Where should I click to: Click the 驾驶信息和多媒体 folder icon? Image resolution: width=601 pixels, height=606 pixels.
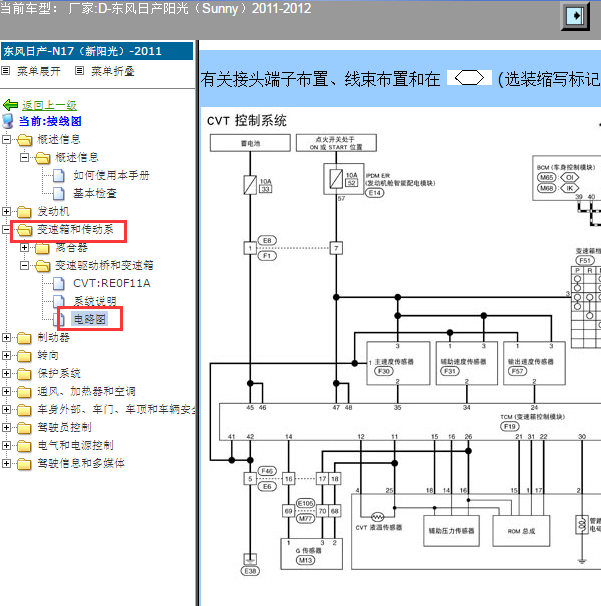[x=24, y=463]
